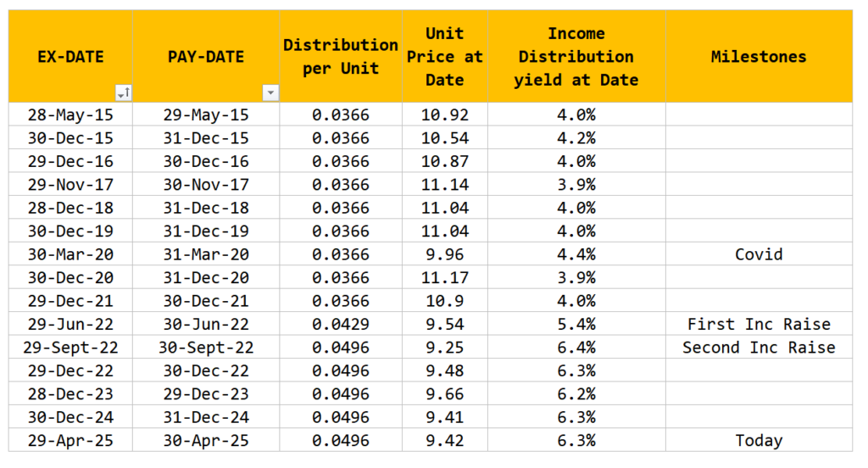Click the Covid milestone cell

pos(758,254)
